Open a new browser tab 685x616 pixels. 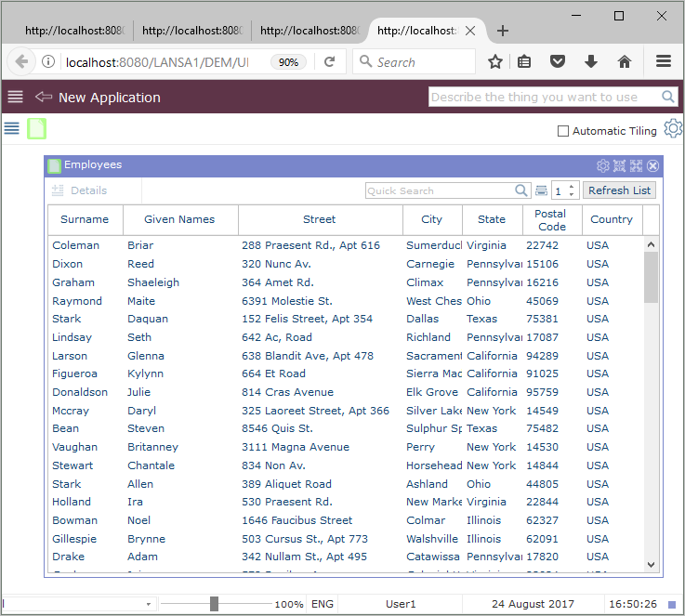(x=503, y=31)
